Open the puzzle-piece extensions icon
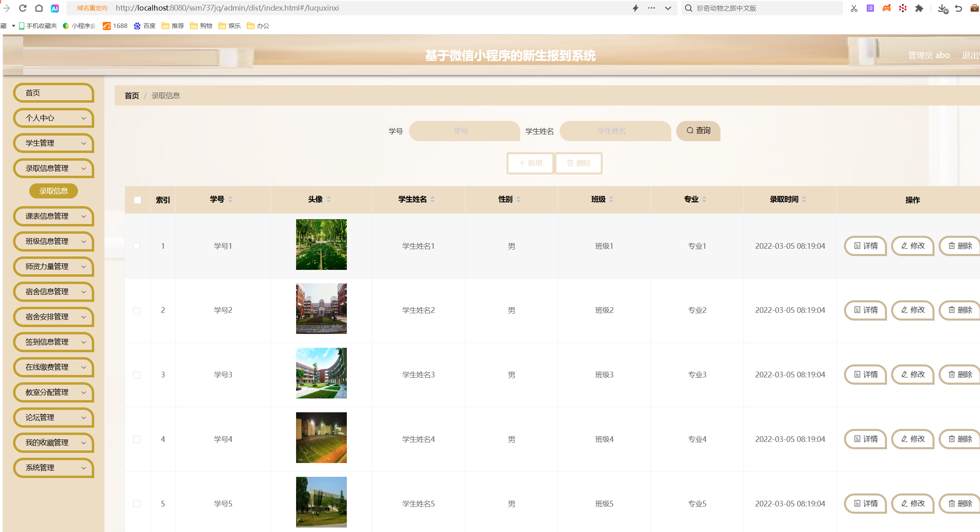The height and width of the screenshot is (532, 980). (x=919, y=8)
